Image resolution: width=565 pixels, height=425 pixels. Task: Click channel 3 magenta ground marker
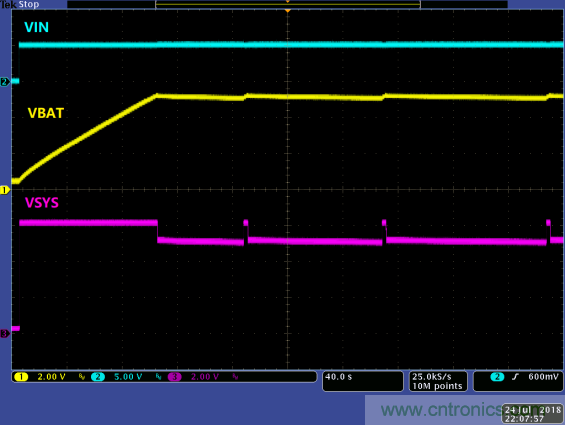coord(5,334)
